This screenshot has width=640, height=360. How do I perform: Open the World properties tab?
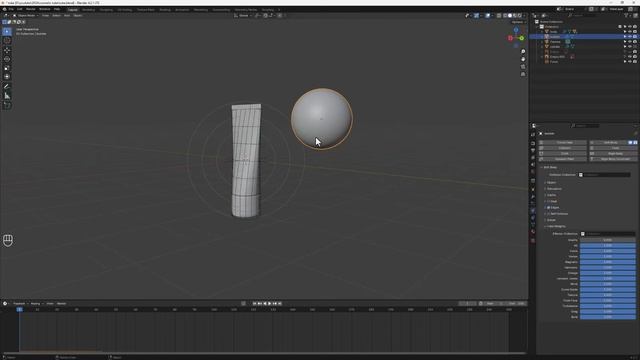point(533,172)
